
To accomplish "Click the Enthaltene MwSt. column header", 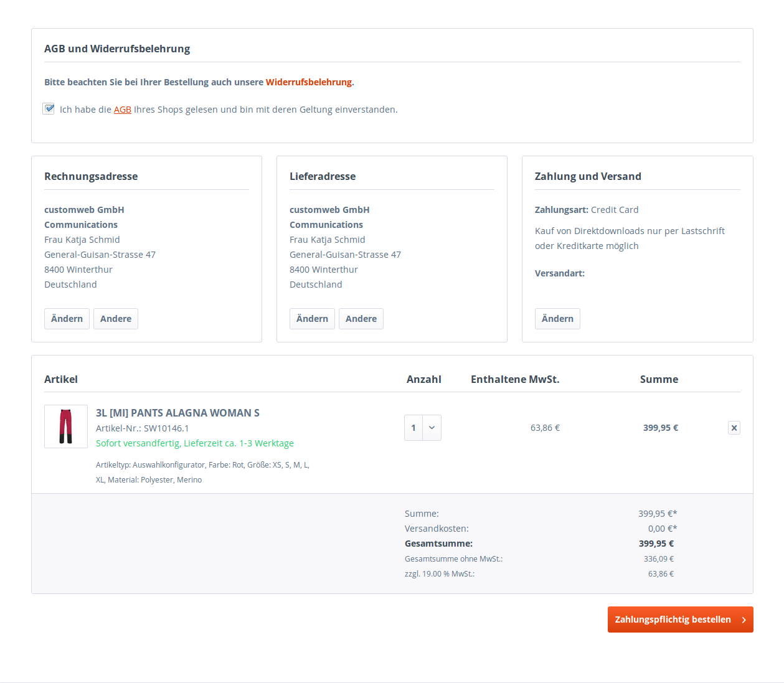I will click(515, 379).
